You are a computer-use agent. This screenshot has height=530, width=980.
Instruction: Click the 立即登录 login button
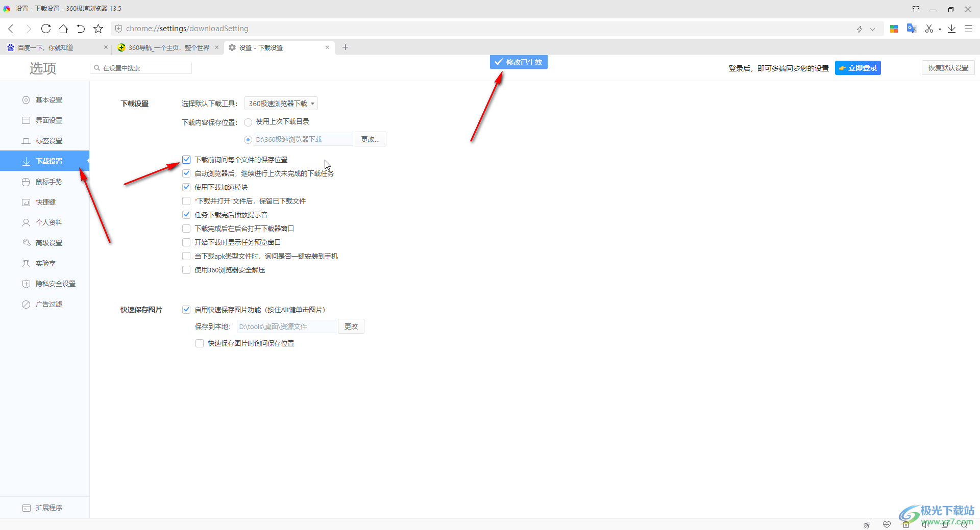(857, 68)
